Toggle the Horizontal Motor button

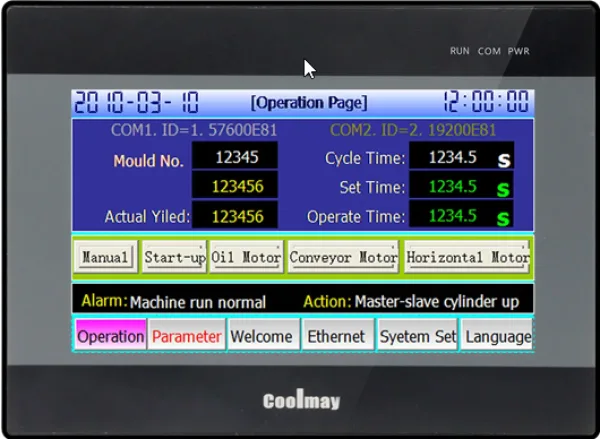467,256
